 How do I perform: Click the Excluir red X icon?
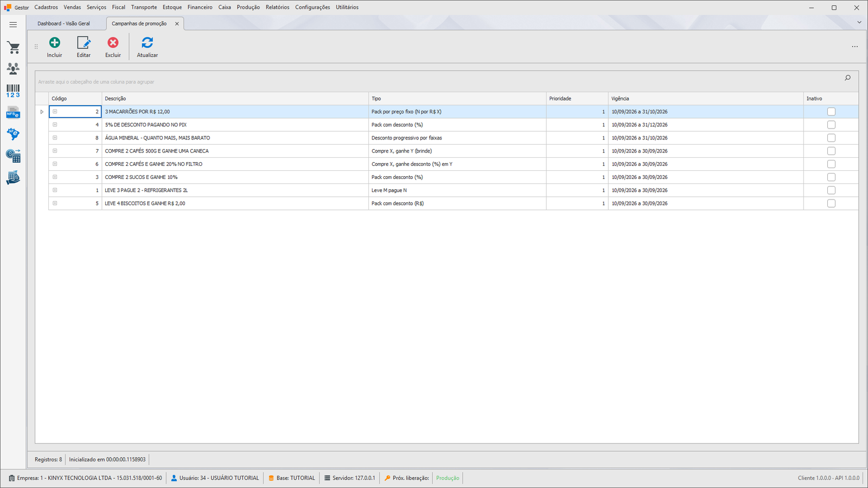tap(113, 42)
